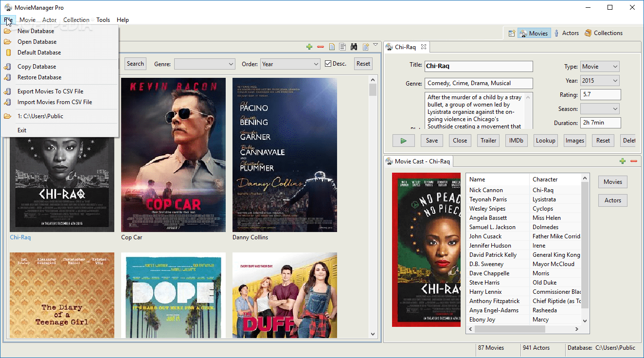Image resolution: width=644 pixels, height=358 pixels.
Task: Open the movie list view menu triangle
Action: click(376, 45)
